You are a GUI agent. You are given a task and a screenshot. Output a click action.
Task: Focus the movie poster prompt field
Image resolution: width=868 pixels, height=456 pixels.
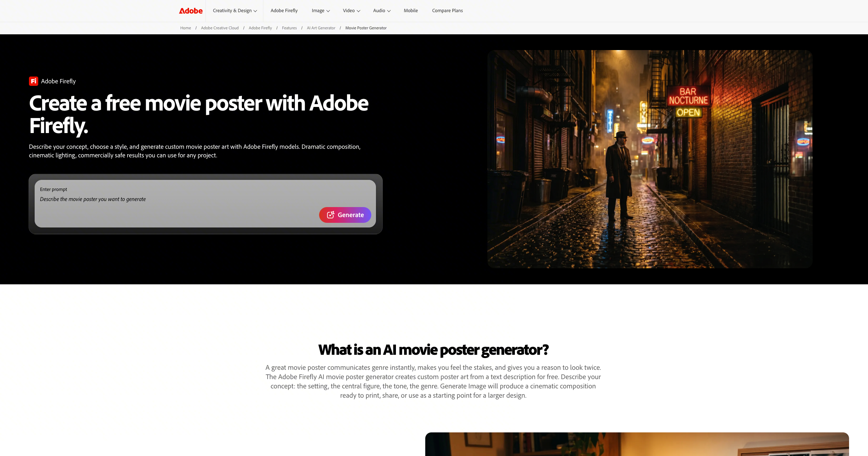pos(205,204)
